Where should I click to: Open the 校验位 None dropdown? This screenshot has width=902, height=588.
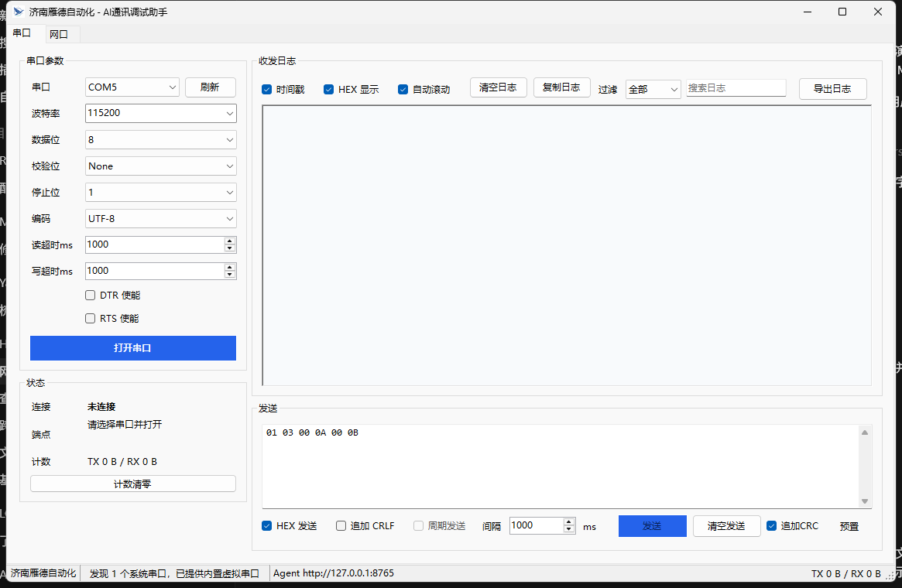pos(160,166)
